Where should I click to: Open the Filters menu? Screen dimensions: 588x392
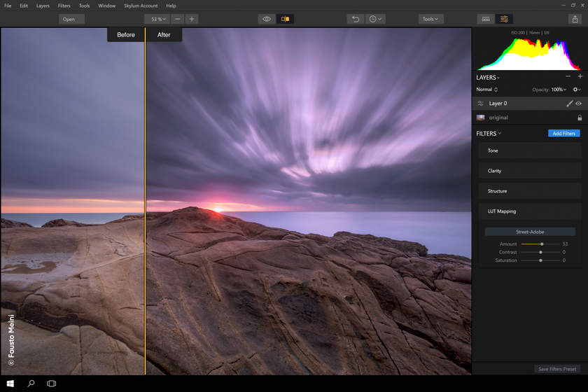pos(64,6)
